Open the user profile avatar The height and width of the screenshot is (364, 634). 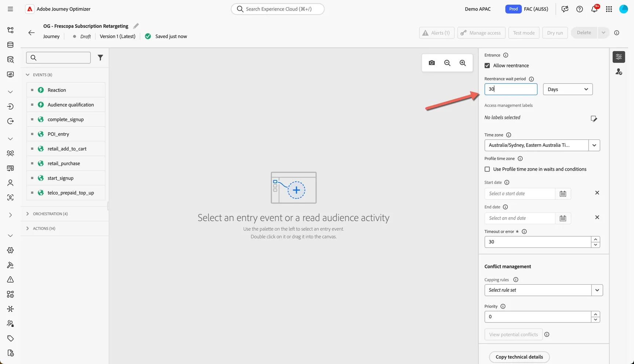pos(624,9)
